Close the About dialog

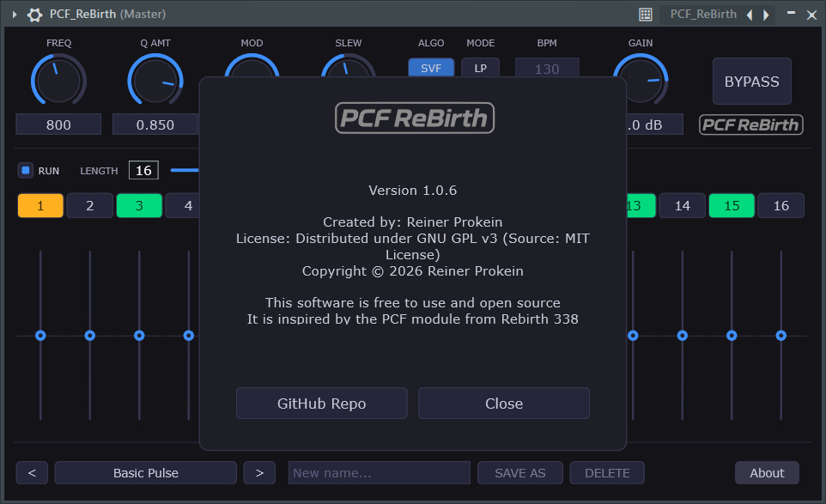[x=504, y=404]
